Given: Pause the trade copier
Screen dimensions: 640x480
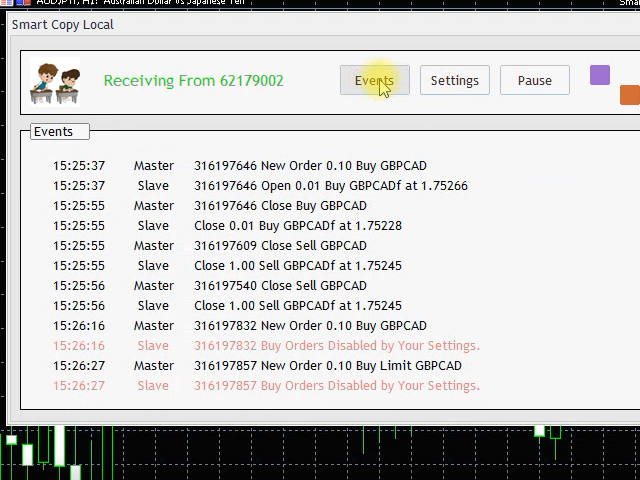Looking at the screenshot, I should [x=534, y=81].
